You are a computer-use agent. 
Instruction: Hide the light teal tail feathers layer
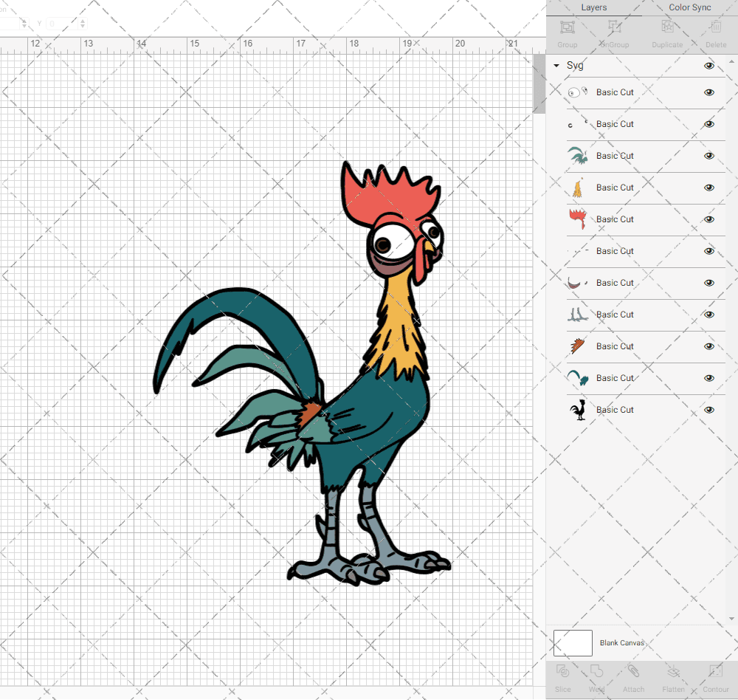[708, 156]
